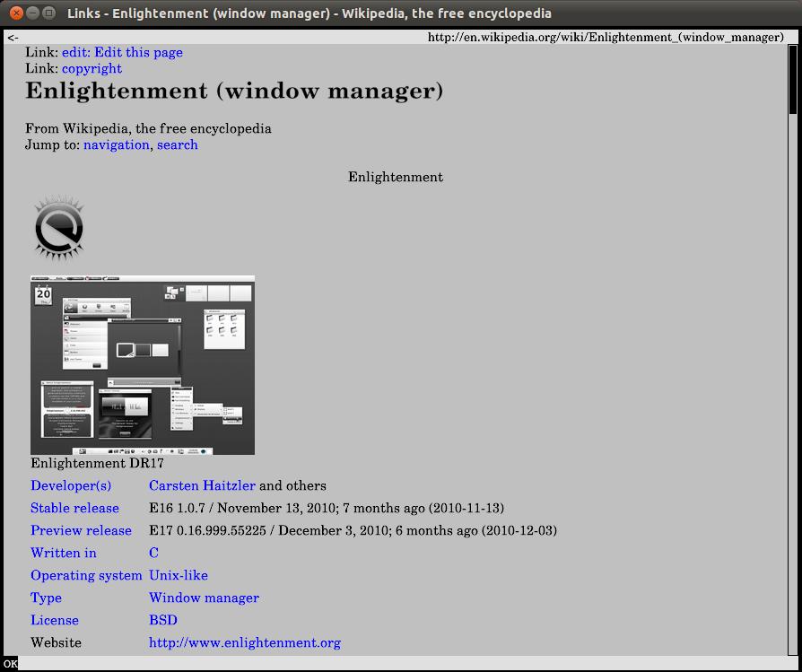
Task: Open the 'BSD' license link
Action: (x=163, y=620)
